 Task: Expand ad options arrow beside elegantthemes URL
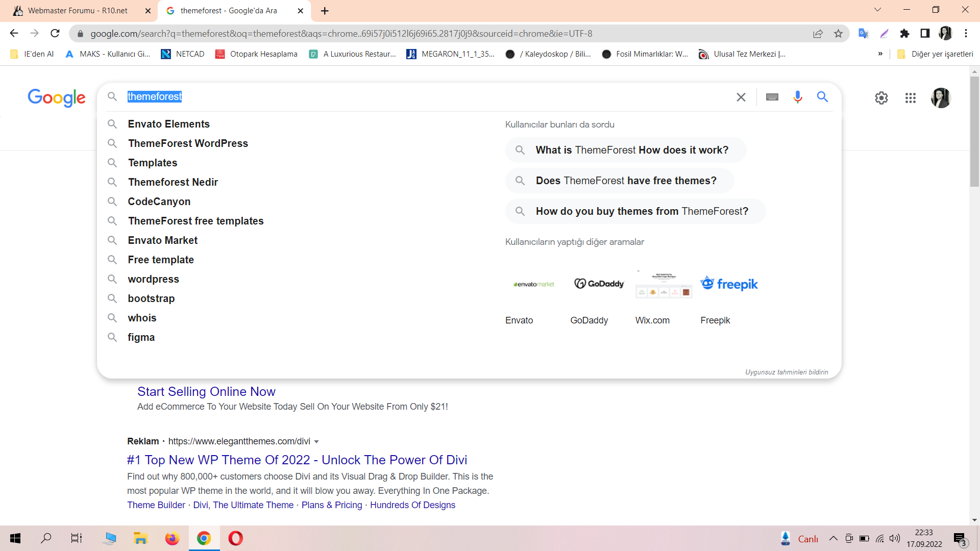(316, 442)
